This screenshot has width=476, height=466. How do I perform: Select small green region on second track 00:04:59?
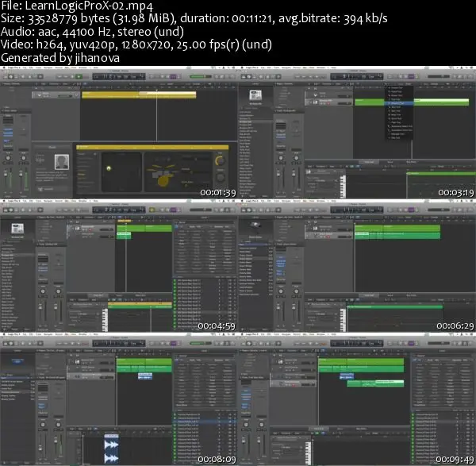(x=124, y=236)
